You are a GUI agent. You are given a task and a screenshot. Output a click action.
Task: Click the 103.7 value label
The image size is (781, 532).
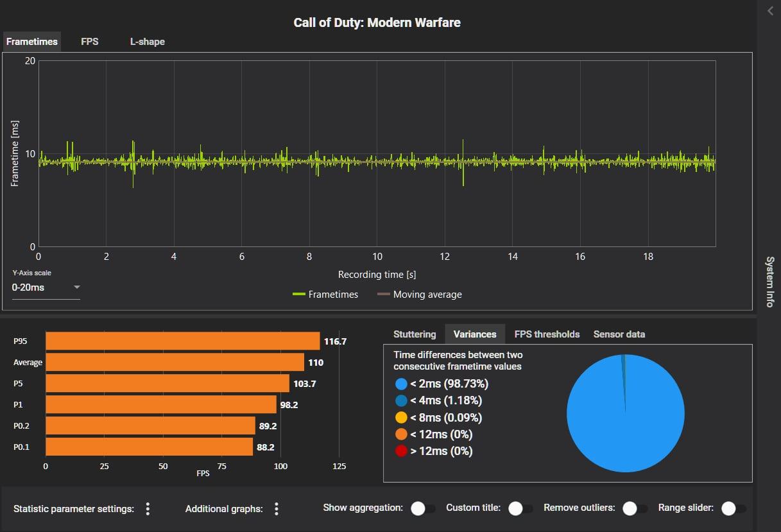pos(304,384)
